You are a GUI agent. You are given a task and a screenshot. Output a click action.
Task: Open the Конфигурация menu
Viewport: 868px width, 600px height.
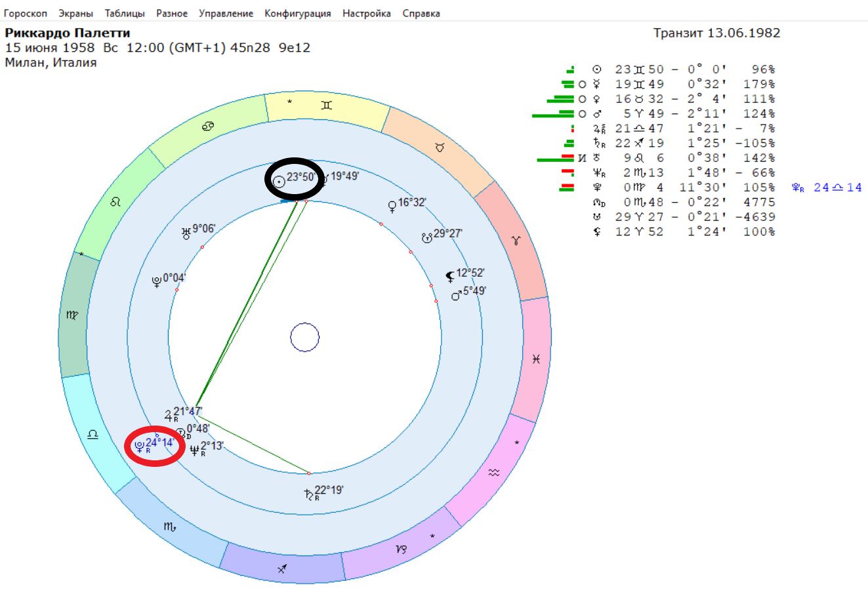(297, 13)
